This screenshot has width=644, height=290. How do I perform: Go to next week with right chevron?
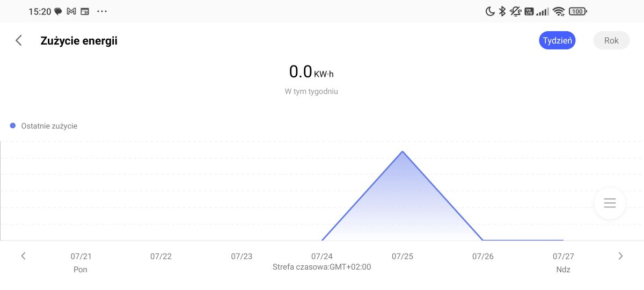(x=620, y=256)
